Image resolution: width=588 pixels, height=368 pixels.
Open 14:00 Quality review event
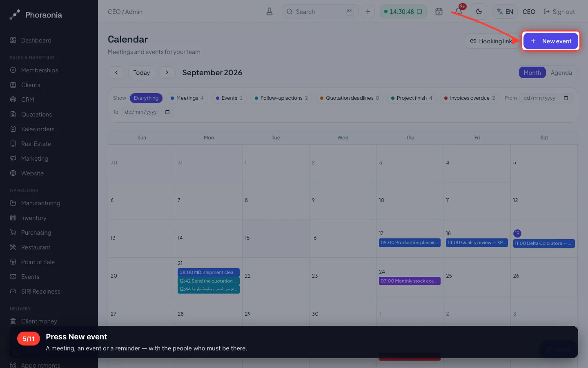pos(477,243)
